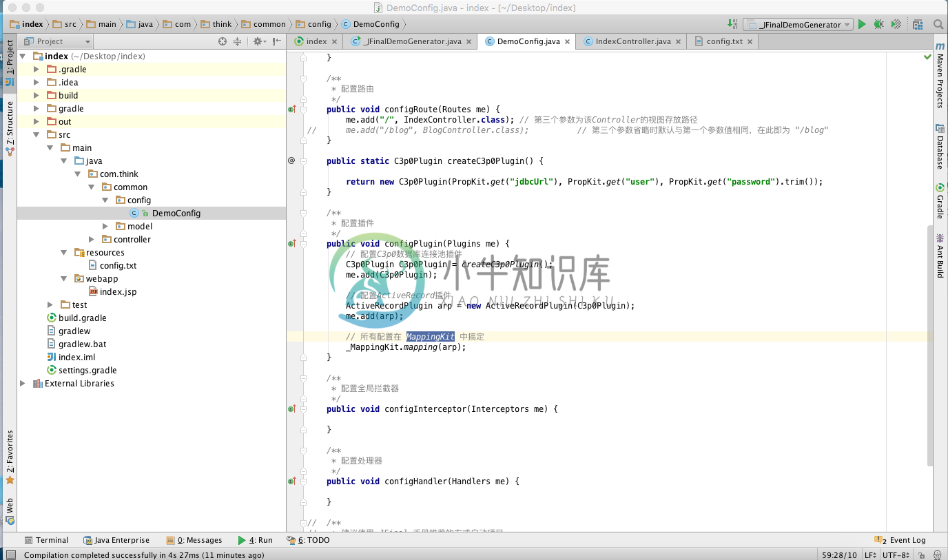Expand the model package
Screen dimensions: 948x560
click(105, 226)
